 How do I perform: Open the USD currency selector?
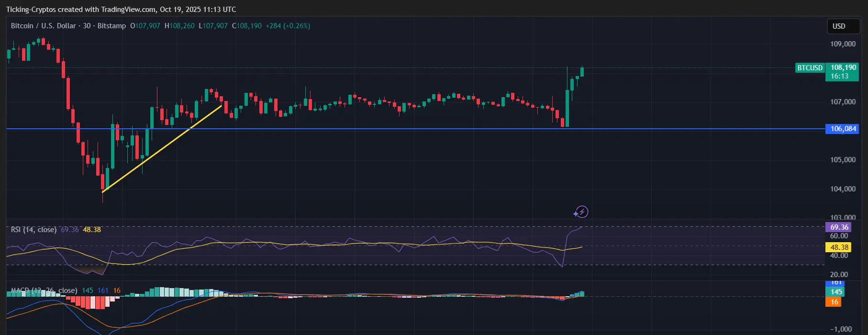[x=844, y=26]
